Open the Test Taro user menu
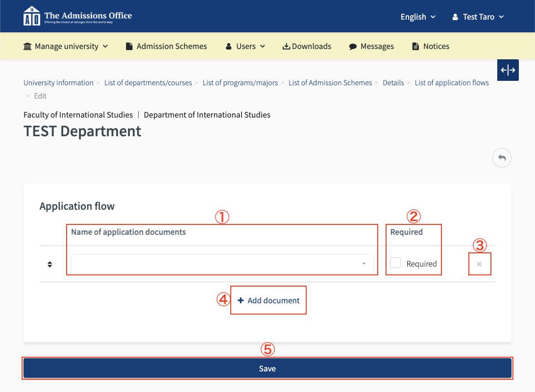This screenshot has height=392, width=535. (478, 17)
